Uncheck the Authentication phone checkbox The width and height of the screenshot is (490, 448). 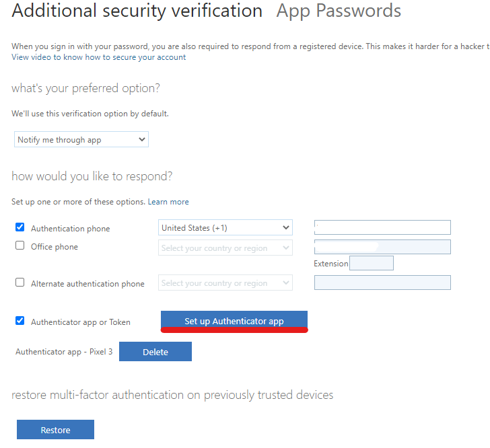[20, 227]
